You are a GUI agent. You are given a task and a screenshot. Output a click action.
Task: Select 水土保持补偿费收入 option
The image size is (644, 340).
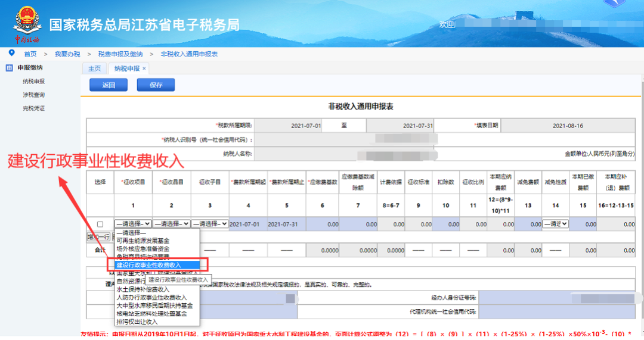157,289
